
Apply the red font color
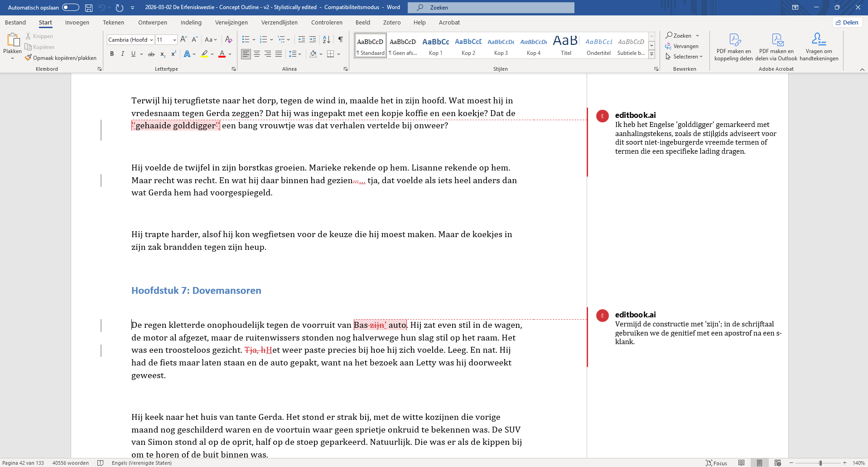tap(222, 54)
